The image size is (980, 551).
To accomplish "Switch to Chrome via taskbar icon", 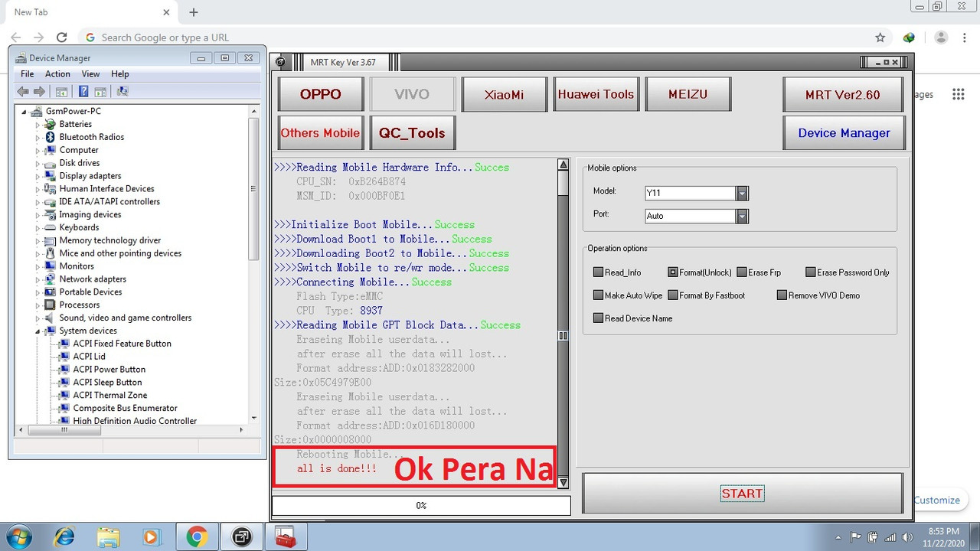I will (x=197, y=537).
